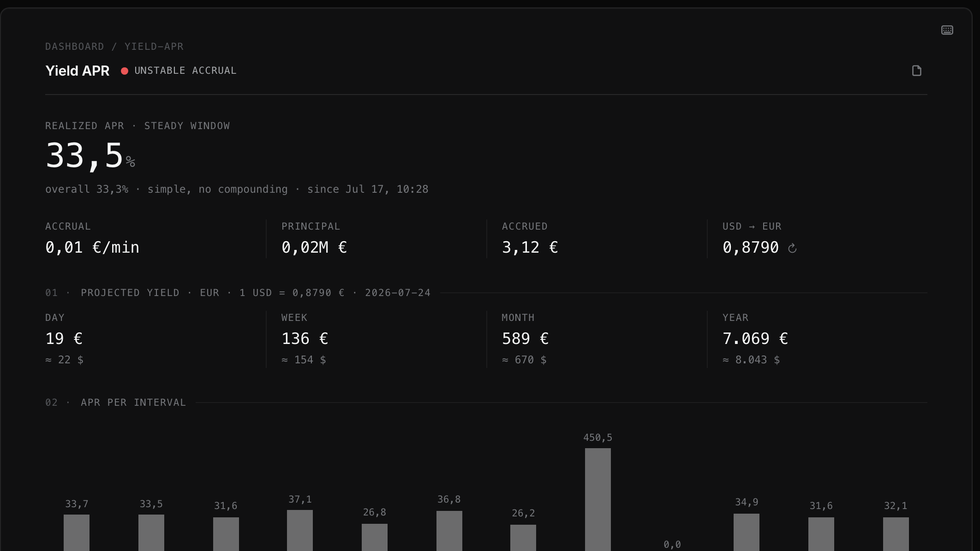Image resolution: width=980 pixels, height=551 pixels.
Task: Click the bar labeled 34,9
Action: (x=747, y=532)
